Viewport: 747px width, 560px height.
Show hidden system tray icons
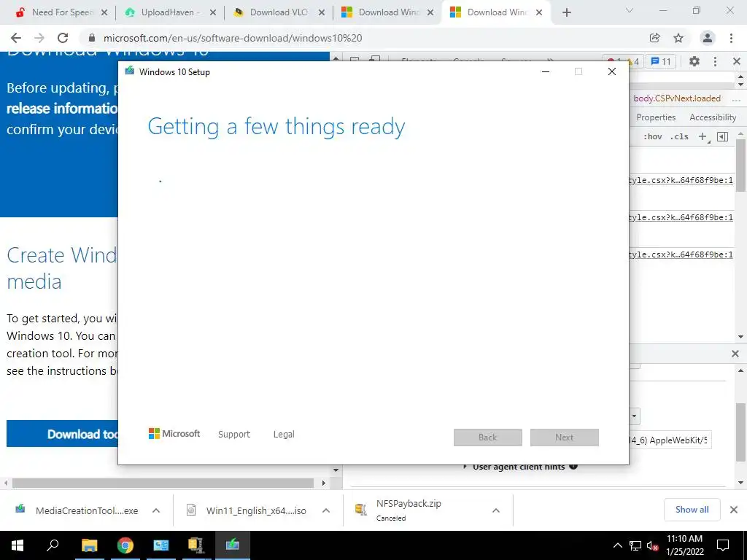[x=617, y=545]
